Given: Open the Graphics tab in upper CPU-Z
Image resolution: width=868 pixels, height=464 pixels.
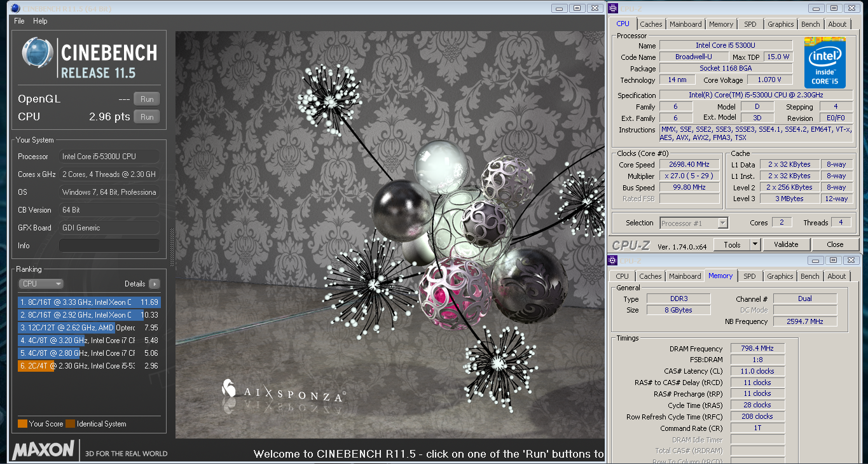Looking at the screenshot, I should (781, 24).
